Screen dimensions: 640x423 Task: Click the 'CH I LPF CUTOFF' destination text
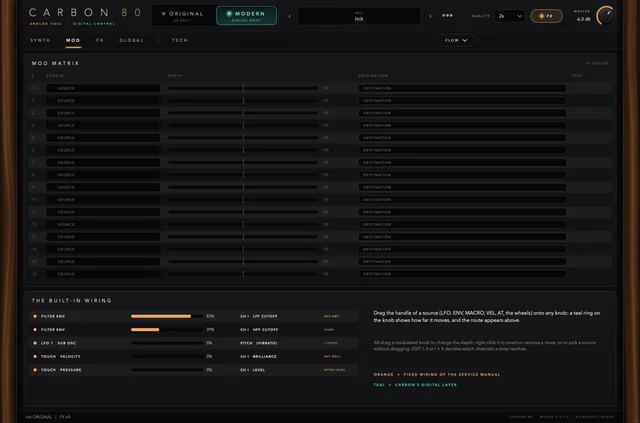(x=259, y=316)
